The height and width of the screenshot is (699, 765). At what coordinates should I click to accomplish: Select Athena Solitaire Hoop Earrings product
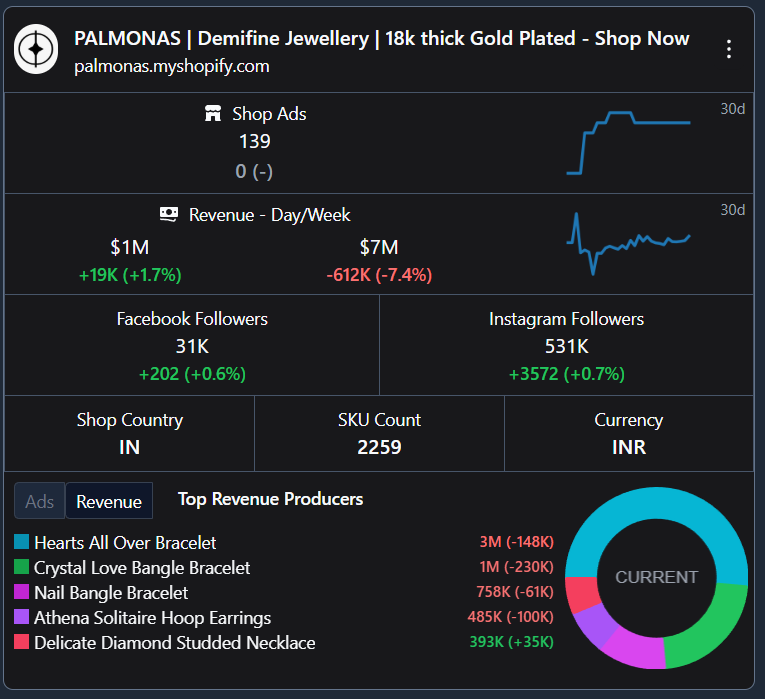pyautogui.click(x=152, y=618)
